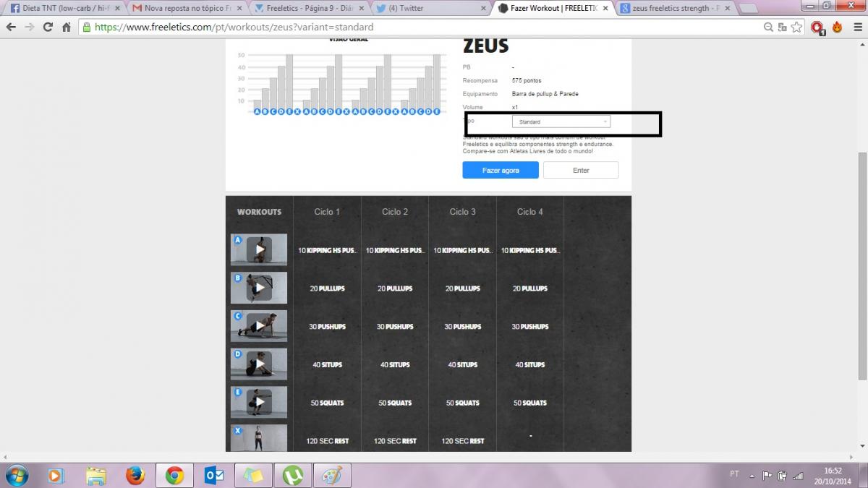Open the zoom magnifier icon in address bar
The height and width of the screenshot is (488, 868).
coord(769,27)
